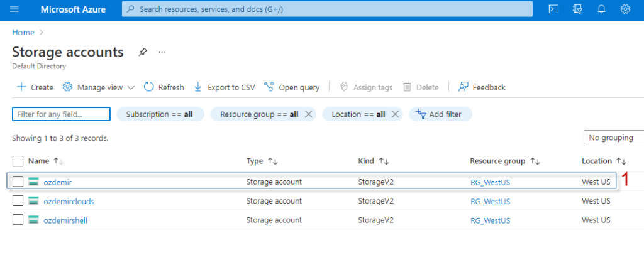Open RG_WestUS link in ozdemirshell row
Screen dimensions: 644x277
pyautogui.click(x=491, y=220)
